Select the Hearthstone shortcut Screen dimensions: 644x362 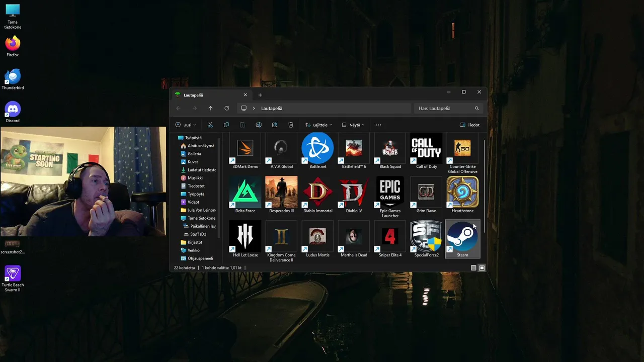coord(462,195)
